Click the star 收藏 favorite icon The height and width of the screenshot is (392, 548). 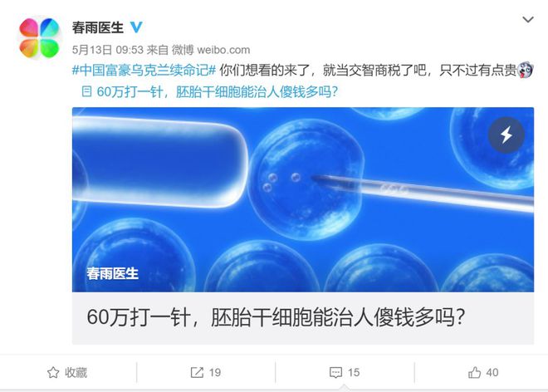[53, 372]
